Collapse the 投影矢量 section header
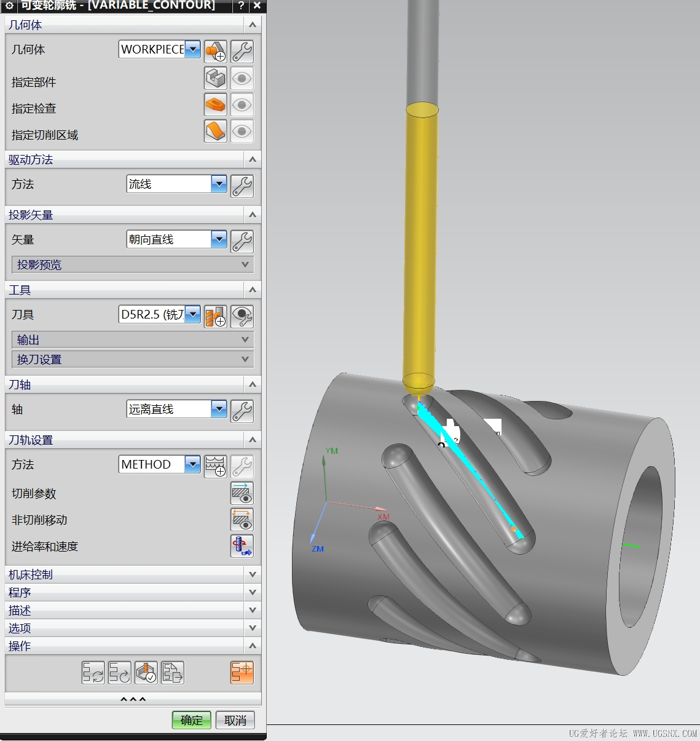The height and width of the screenshot is (741, 700). (133, 215)
